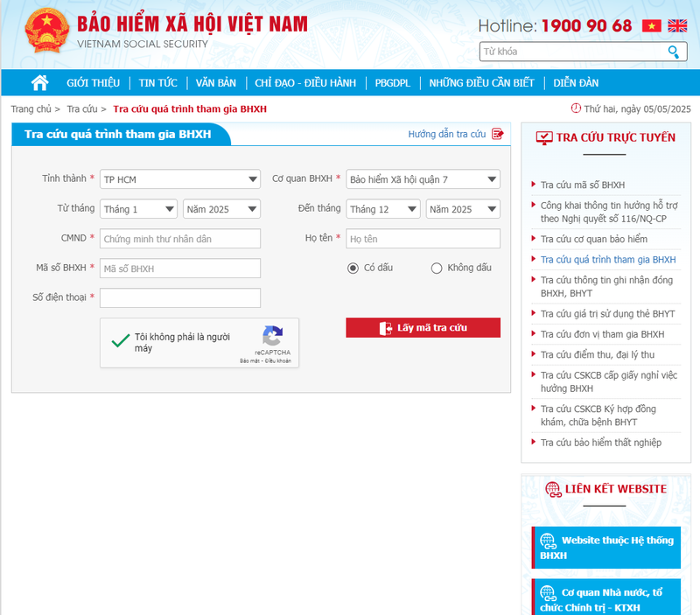Open 'Tra cứu CSKCB cấp giấy nghỉ việc' link

coord(609,381)
